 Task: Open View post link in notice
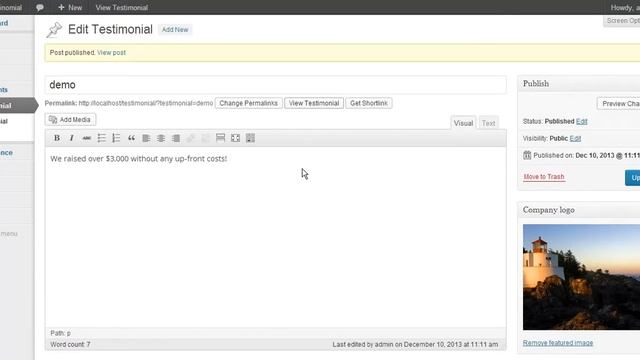click(111, 53)
